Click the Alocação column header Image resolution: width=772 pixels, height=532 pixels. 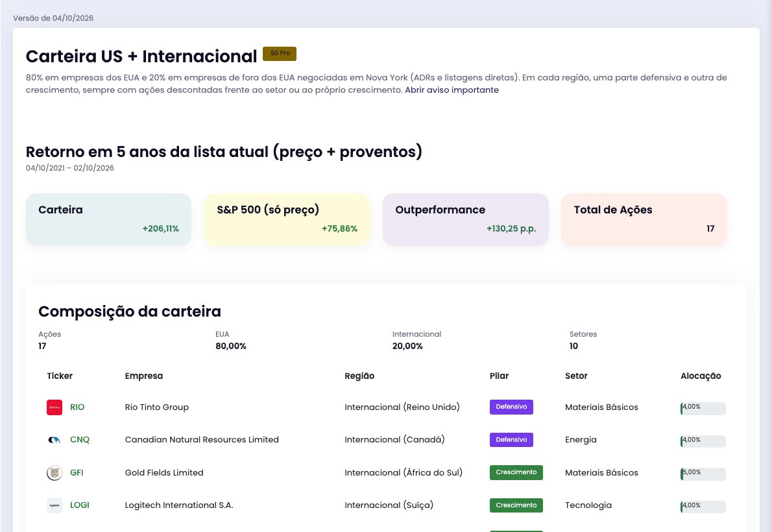coord(701,376)
